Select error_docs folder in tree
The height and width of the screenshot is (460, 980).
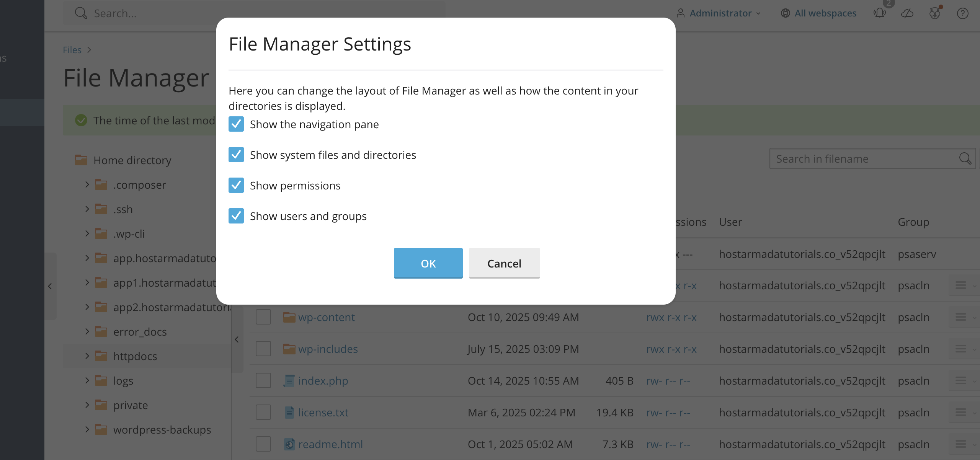tap(140, 331)
